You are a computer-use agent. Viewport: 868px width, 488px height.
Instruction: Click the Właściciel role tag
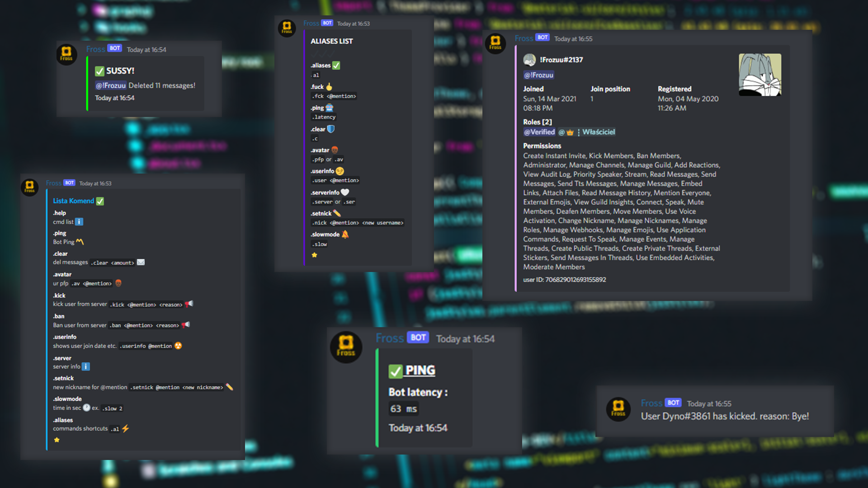click(598, 132)
